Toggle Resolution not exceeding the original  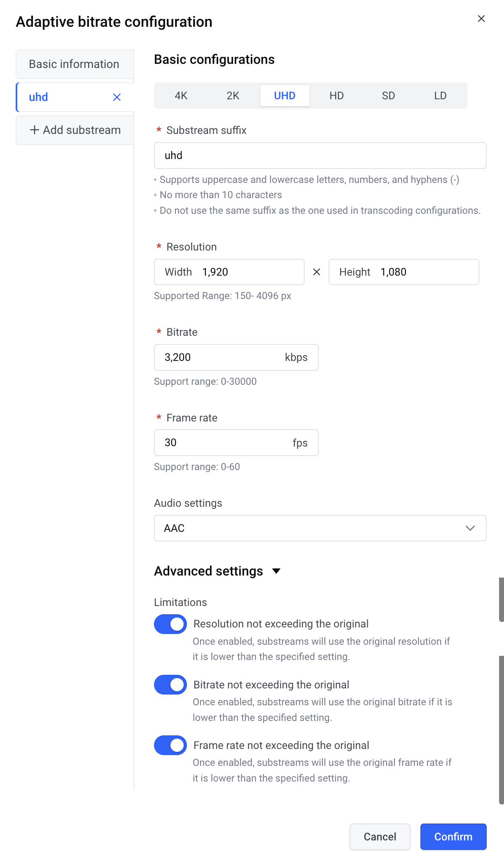[x=170, y=624]
